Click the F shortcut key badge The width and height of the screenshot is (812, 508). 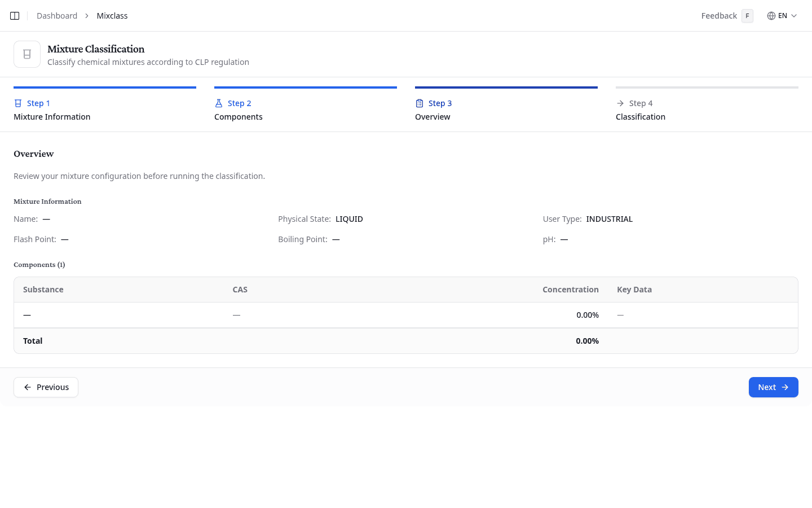pyautogui.click(x=747, y=16)
